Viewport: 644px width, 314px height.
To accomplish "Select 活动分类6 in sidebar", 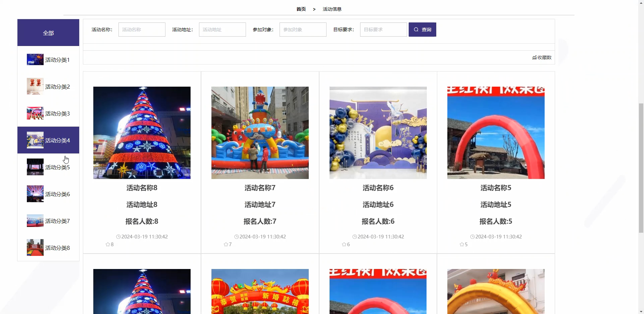I will pos(48,194).
